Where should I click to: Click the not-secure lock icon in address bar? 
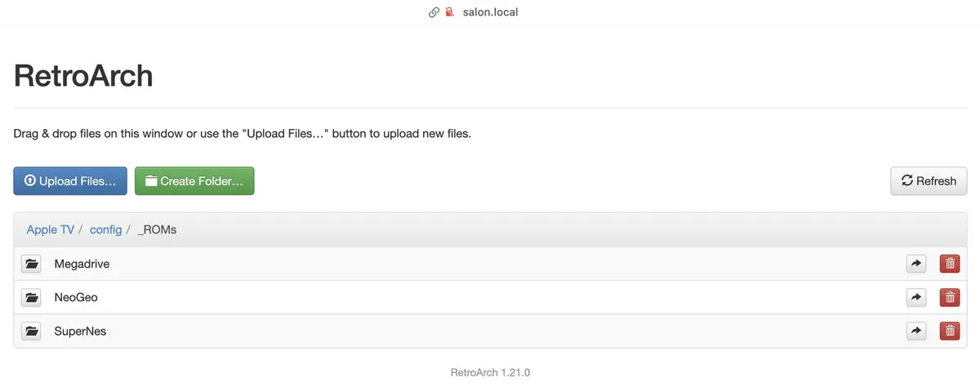[449, 12]
